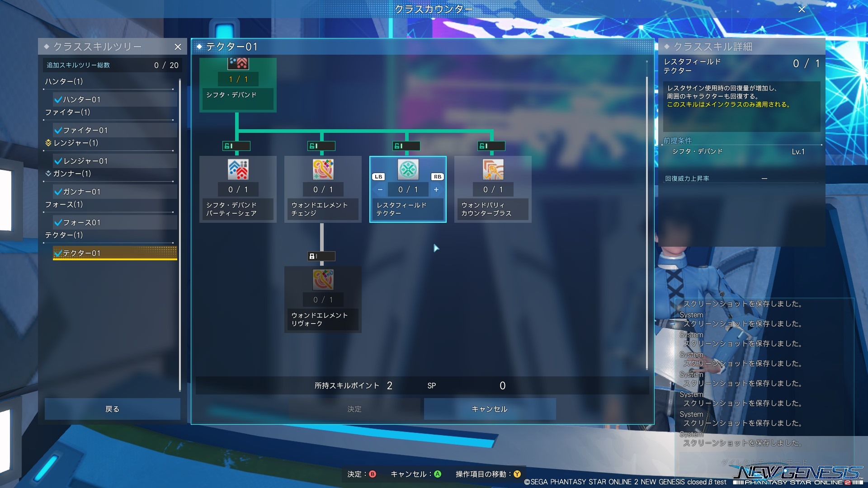Click the キャンセル button
The image size is (868, 488).
point(490,409)
